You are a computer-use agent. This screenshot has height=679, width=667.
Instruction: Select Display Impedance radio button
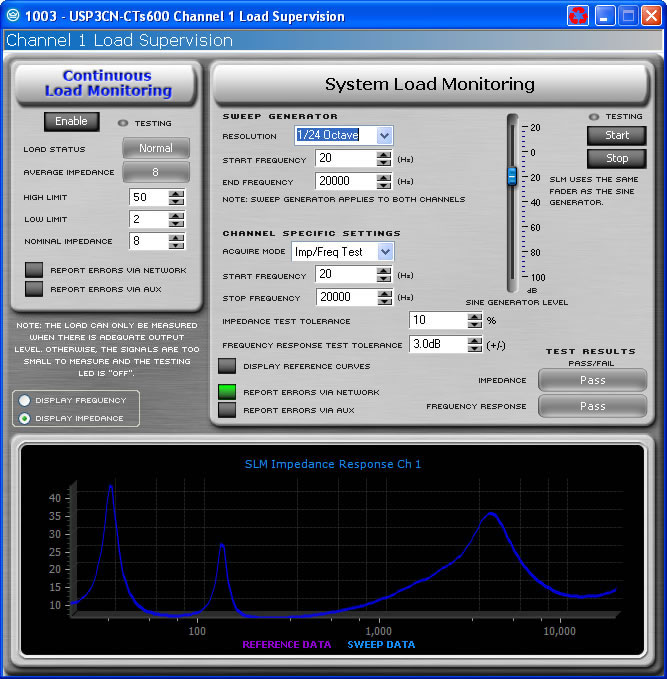[25, 418]
